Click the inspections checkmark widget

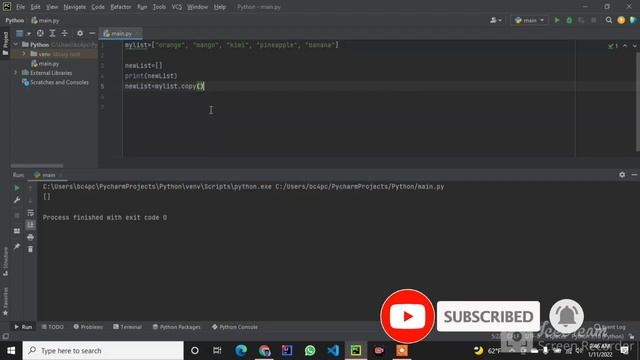[613, 46]
